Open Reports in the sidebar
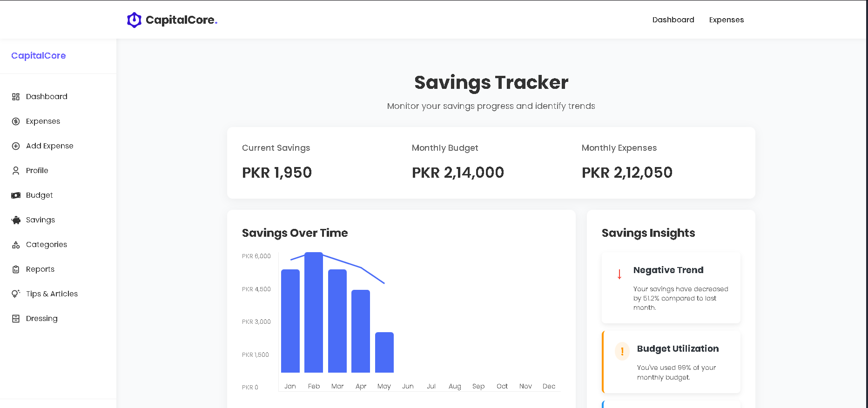 coord(40,269)
